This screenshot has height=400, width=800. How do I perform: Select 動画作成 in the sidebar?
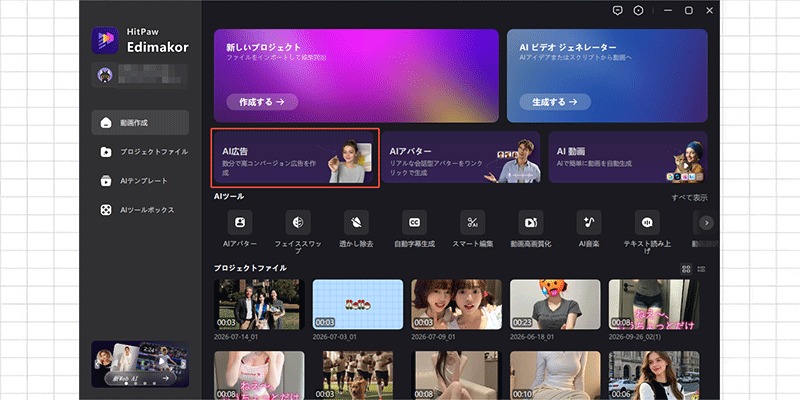[x=140, y=122]
